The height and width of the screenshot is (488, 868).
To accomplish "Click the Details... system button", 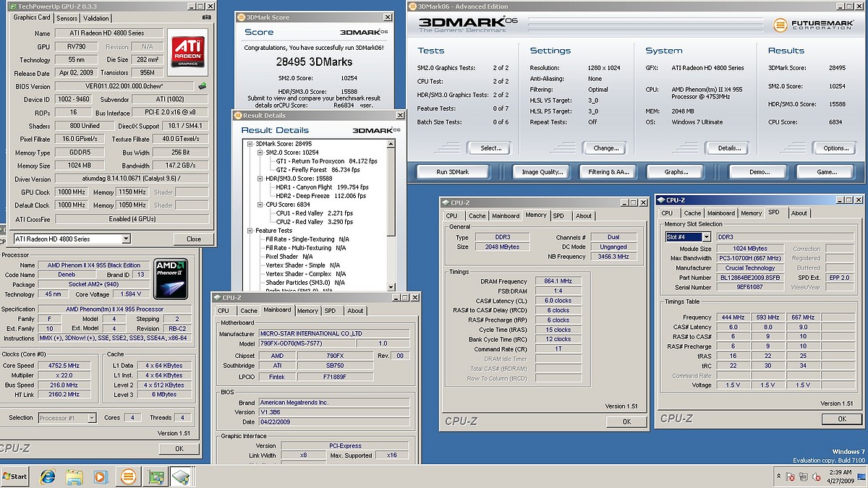I will coord(728,148).
